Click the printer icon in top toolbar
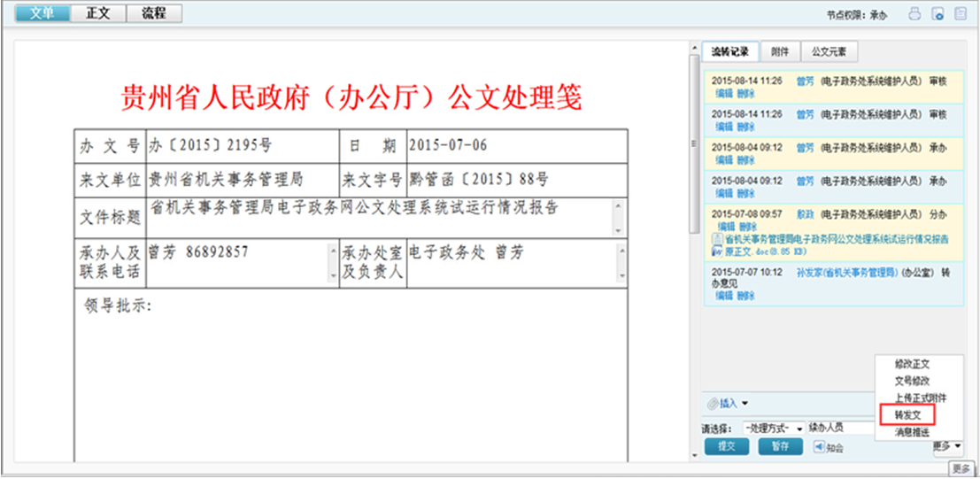The height and width of the screenshot is (479, 980). [x=915, y=13]
